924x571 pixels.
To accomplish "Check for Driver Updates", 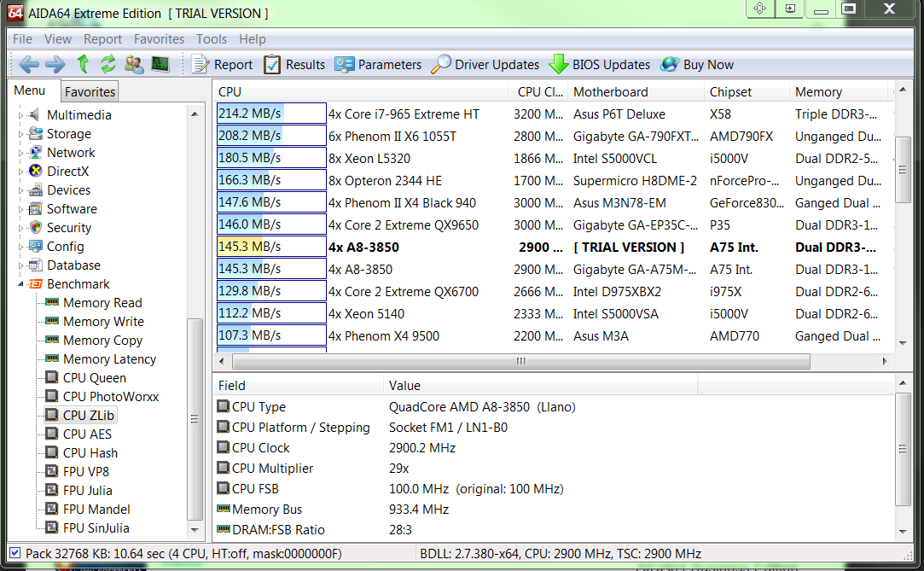I will 485,64.
